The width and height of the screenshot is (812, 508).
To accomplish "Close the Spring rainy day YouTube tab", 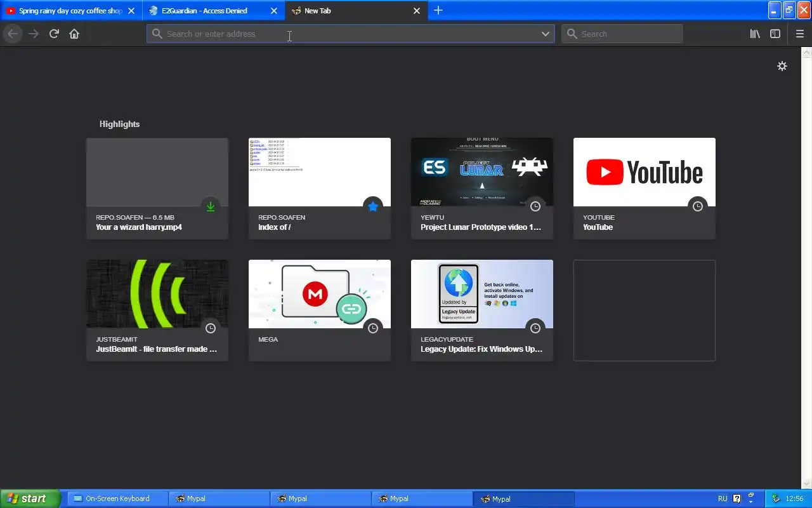I will click(131, 11).
